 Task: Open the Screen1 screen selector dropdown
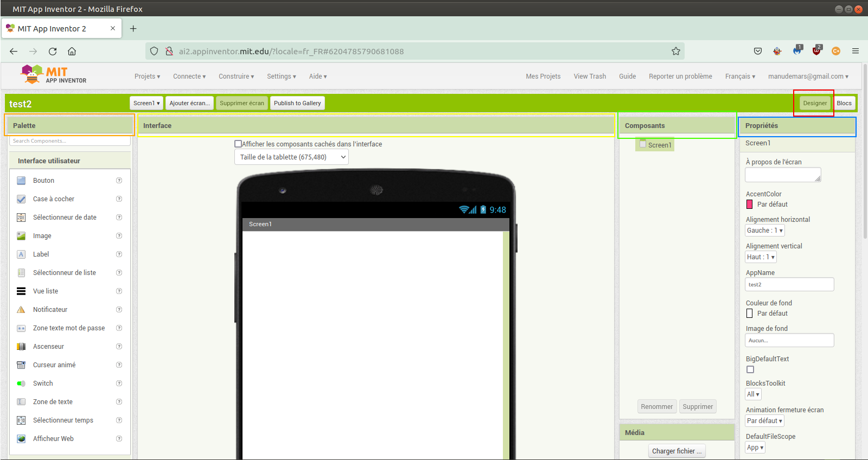pos(146,103)
